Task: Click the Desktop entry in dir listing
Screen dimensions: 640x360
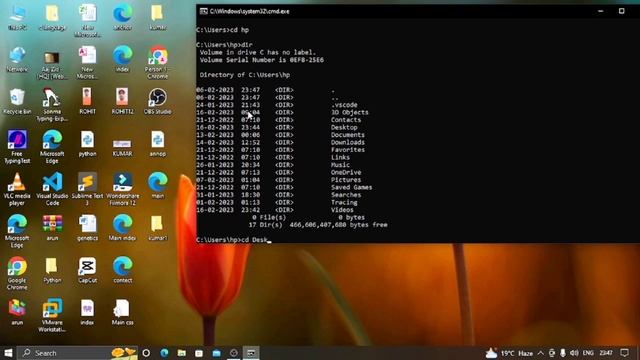Action: [344, 127]
